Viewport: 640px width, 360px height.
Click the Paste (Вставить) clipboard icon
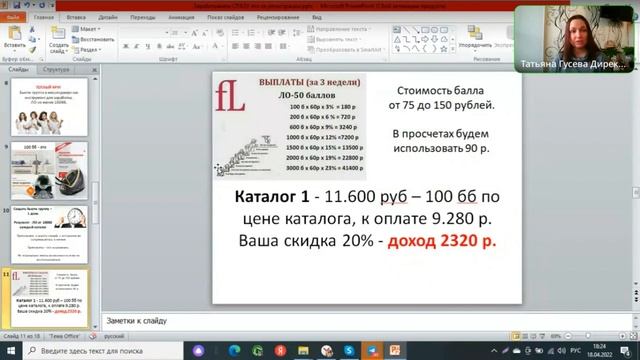coord(14,33)
